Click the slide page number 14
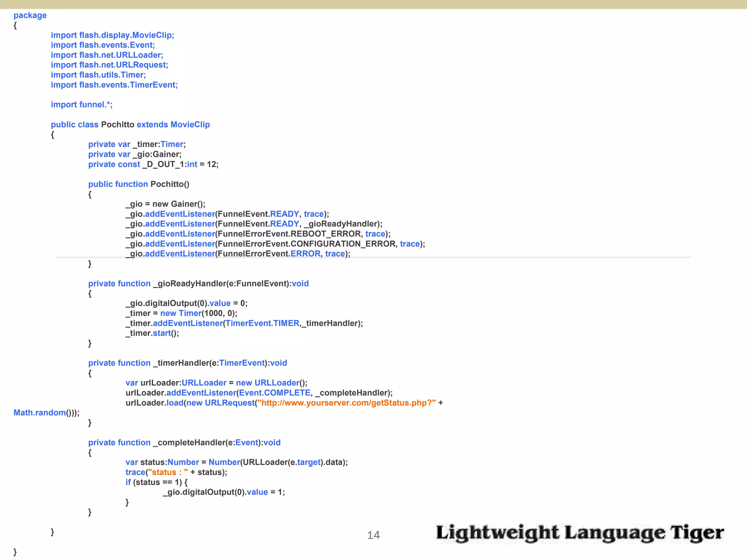The height and width of the screenshot is (560, 747). (373, 535)
